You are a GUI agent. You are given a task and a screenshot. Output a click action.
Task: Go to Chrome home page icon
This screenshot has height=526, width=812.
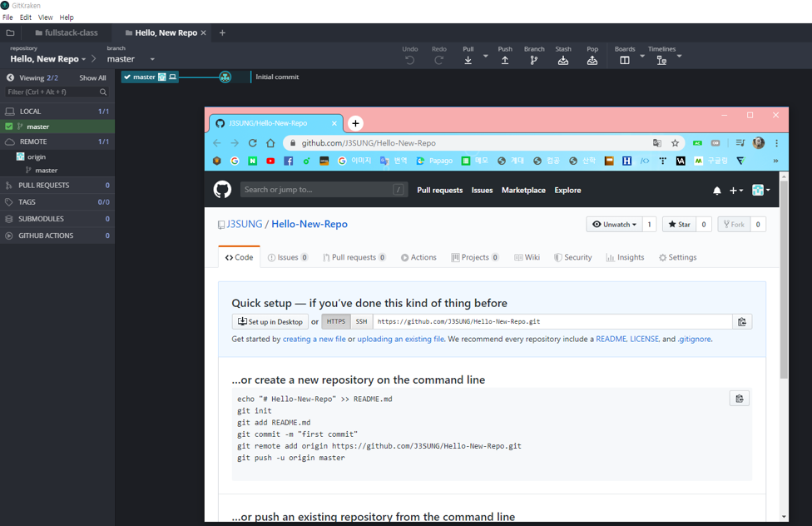tap(270, 143)
